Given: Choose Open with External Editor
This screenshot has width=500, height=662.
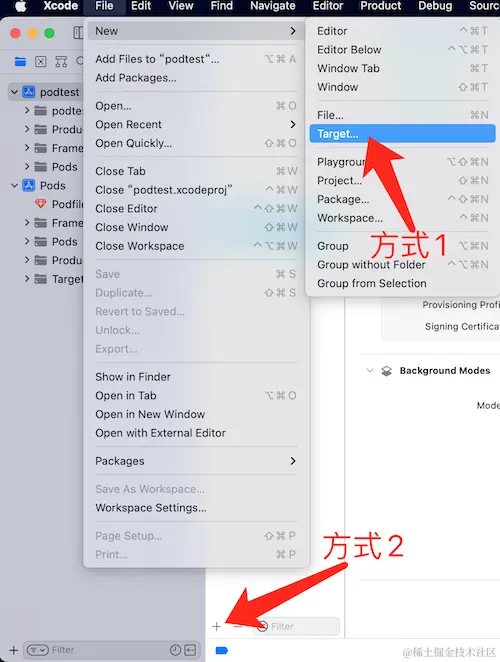Looking at the screenshot, I should [x=196, y=433].
